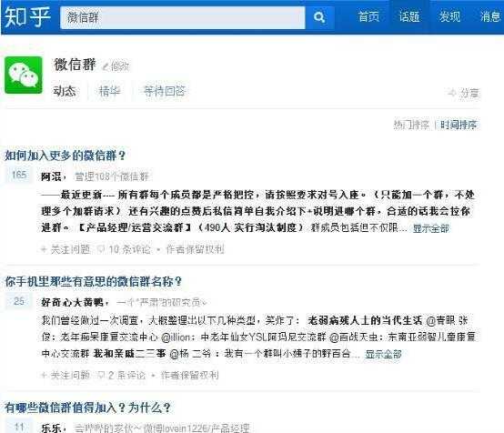Click the pencil 修改 edit icon
Screen dimensions: 504x433
[x=106, y=66]
